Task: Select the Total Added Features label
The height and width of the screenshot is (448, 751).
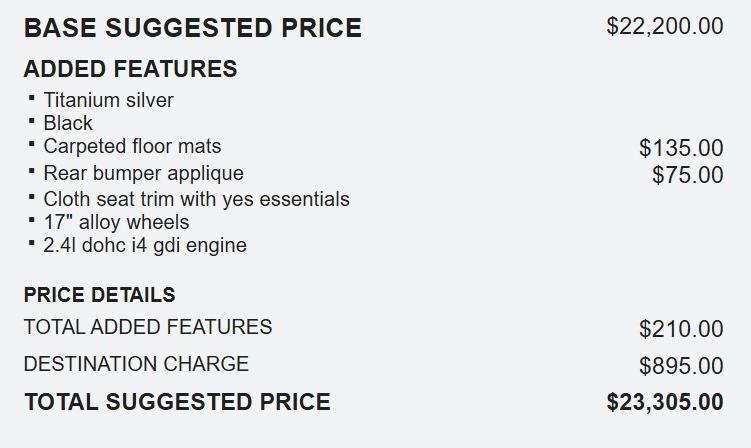Action: [147, 327]
